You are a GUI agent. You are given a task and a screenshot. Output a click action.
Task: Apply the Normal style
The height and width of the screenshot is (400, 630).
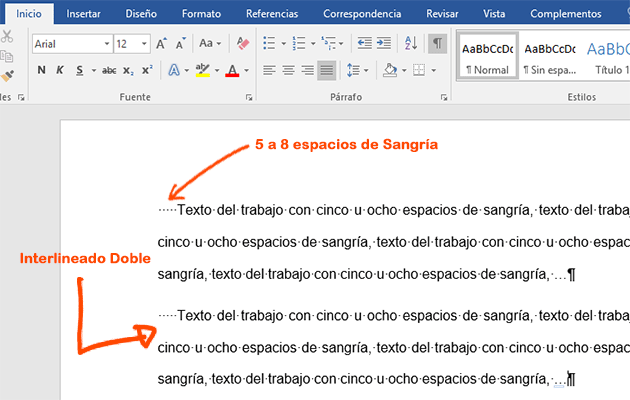tap(487, 55)
